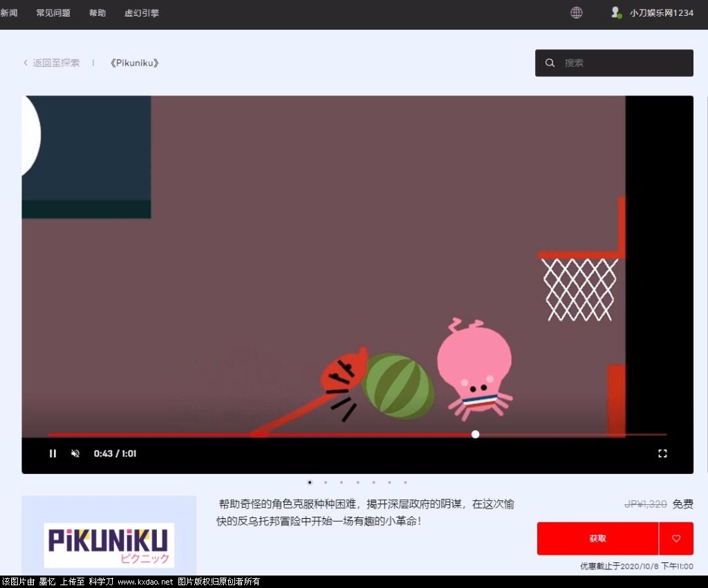
Task: Select the first carousel dot
Action: click(x=310, y=482)
